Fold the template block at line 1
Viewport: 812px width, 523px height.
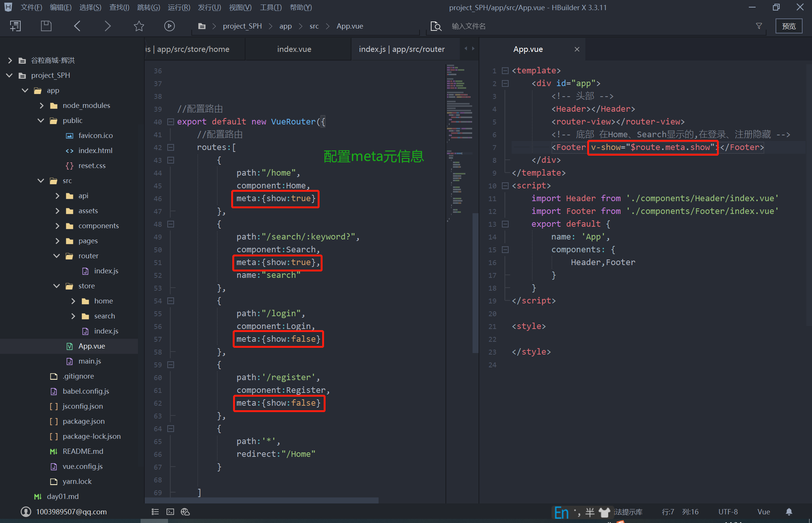click(x=505, y=71)
